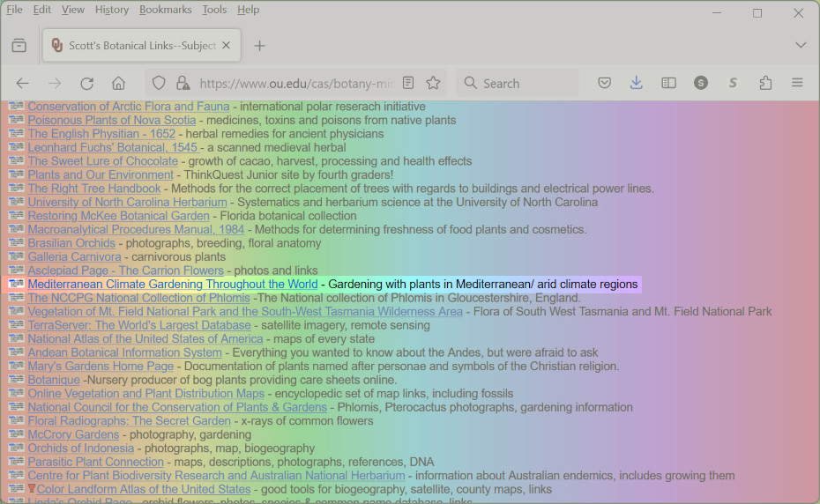Reload the current page
The width and height of the screenshot is (820, 504).
[x=86, y=83]
